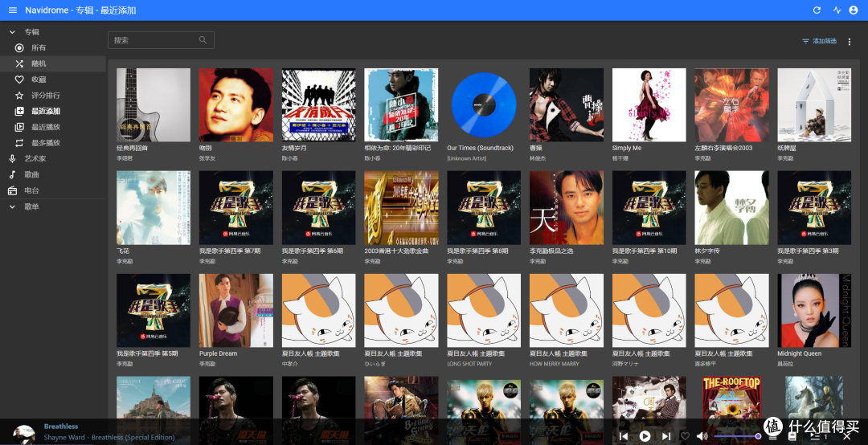868x445 pixels.
Task: Open the Purple Dream album cover
Action: [x=235, y=311]
